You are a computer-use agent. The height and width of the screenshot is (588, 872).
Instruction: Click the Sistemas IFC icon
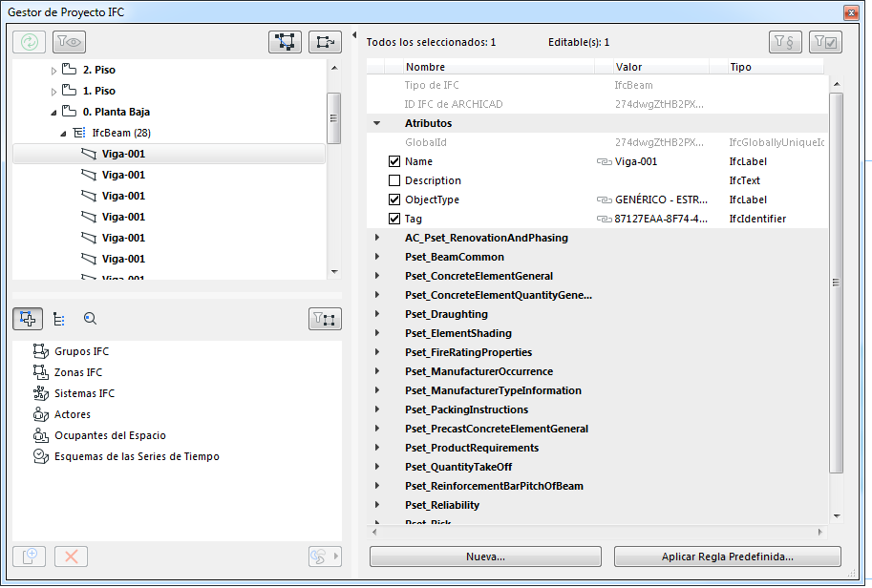41,393
